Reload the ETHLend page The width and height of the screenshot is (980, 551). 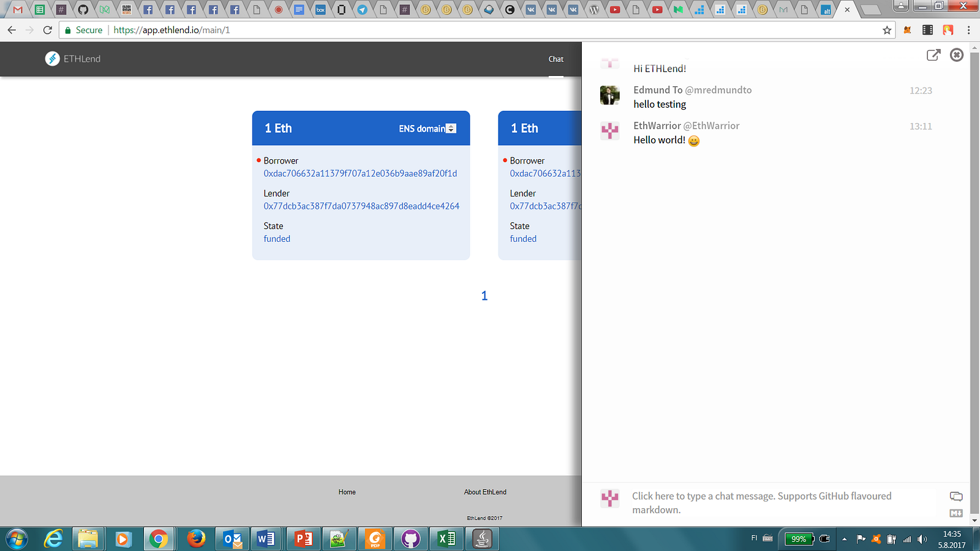click(47, 30)
